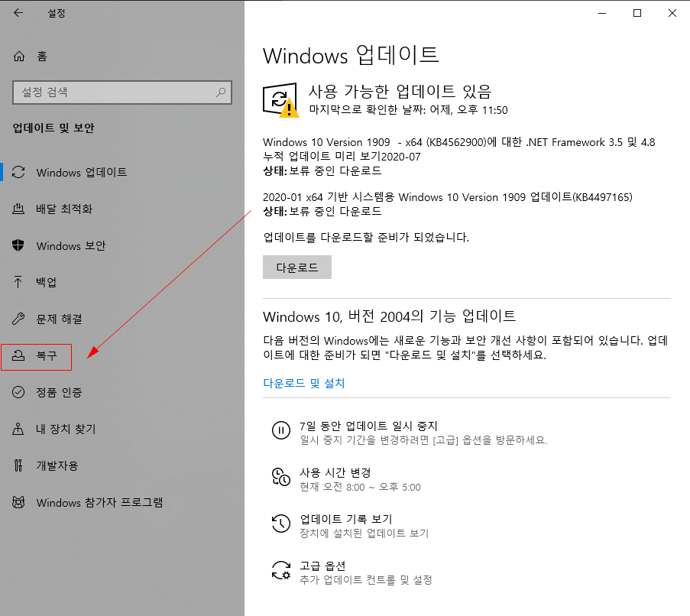Click 추가 업데이트 컨트롤 및 설정 description
The height and width of the screenshot is (616, 690).
point(366,580)
